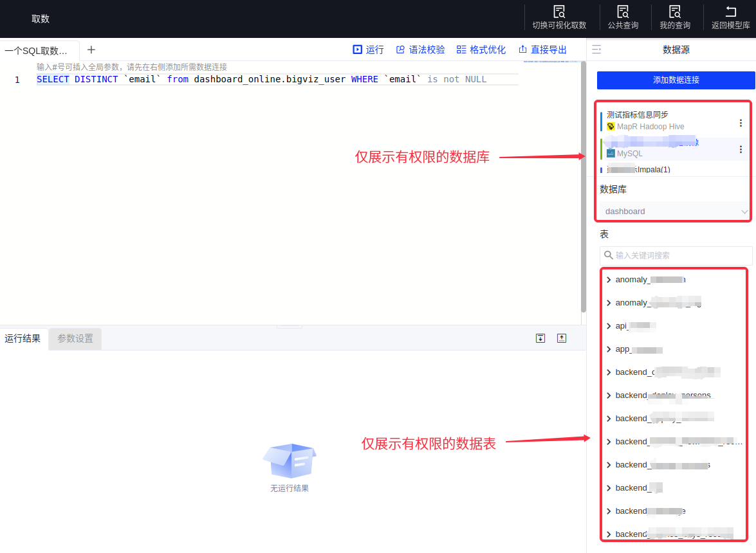Click the add data connection (添加数据连接) button

pyautogui.click(x=676, y=80)
